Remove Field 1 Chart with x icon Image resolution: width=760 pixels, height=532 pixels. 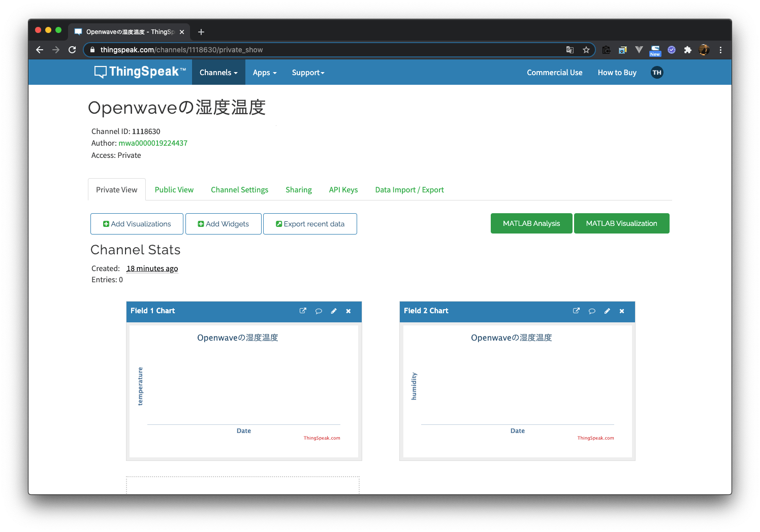point(349,311)
